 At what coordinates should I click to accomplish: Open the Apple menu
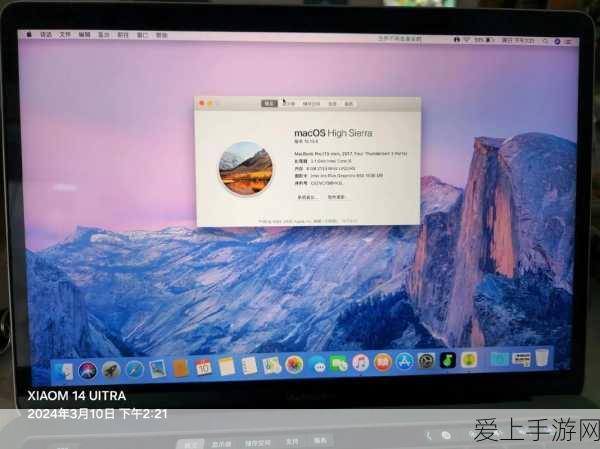click(29, 34)
